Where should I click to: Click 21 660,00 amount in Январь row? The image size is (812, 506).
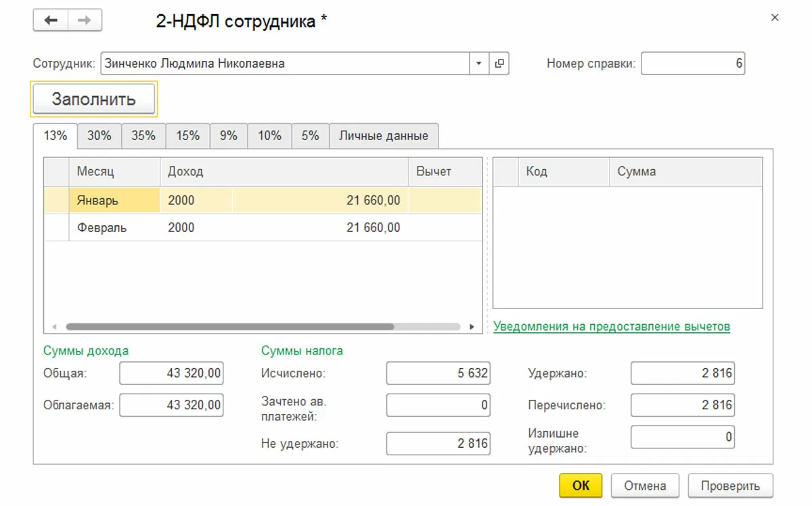[x=321, y=200]
